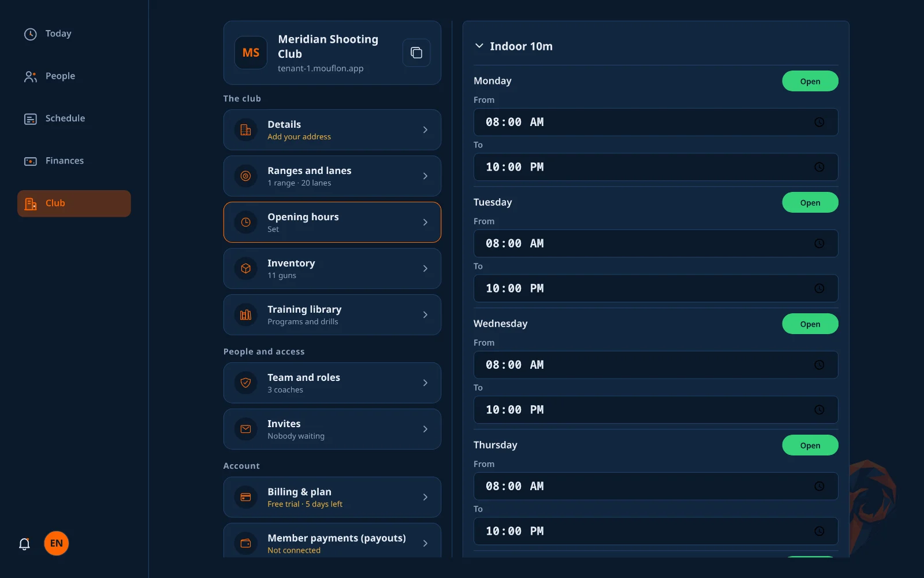This screenshot has width=924, height=578.
Task: Click the copy club URL icon
Action: coord(416,53)
